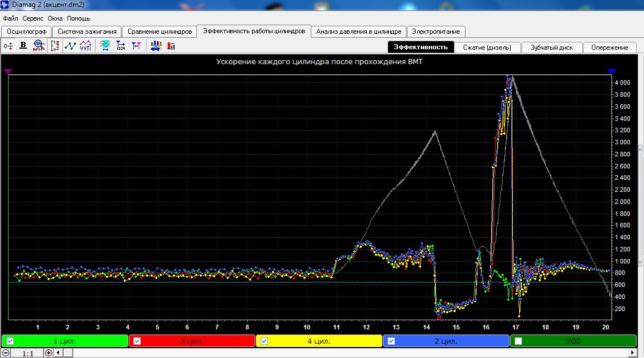Switch to the Система зажигания tab
Viewport: 644px width, 358px height.
(x=87, y=32)
